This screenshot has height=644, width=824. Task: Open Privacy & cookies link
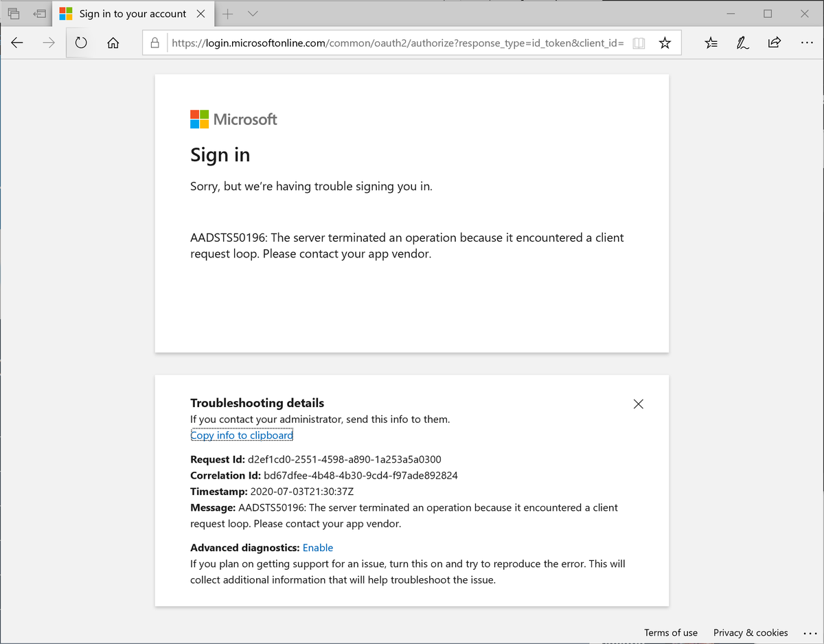(751, 632)
